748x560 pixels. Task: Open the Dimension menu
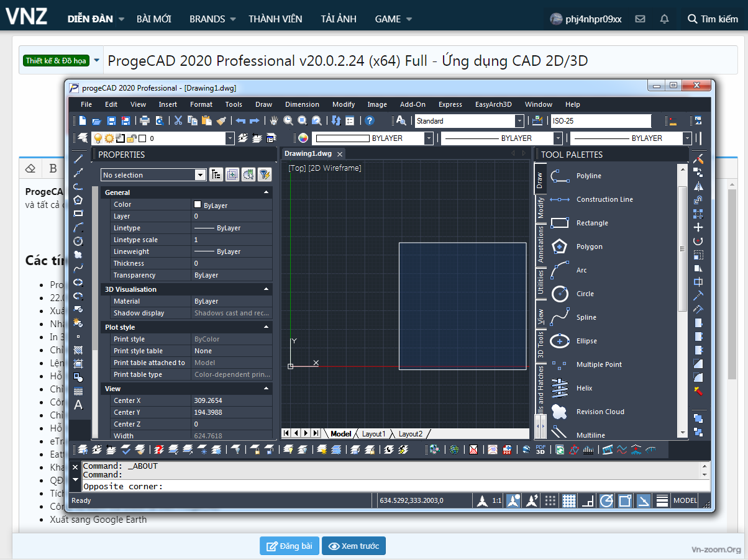[x=303, y=104]
